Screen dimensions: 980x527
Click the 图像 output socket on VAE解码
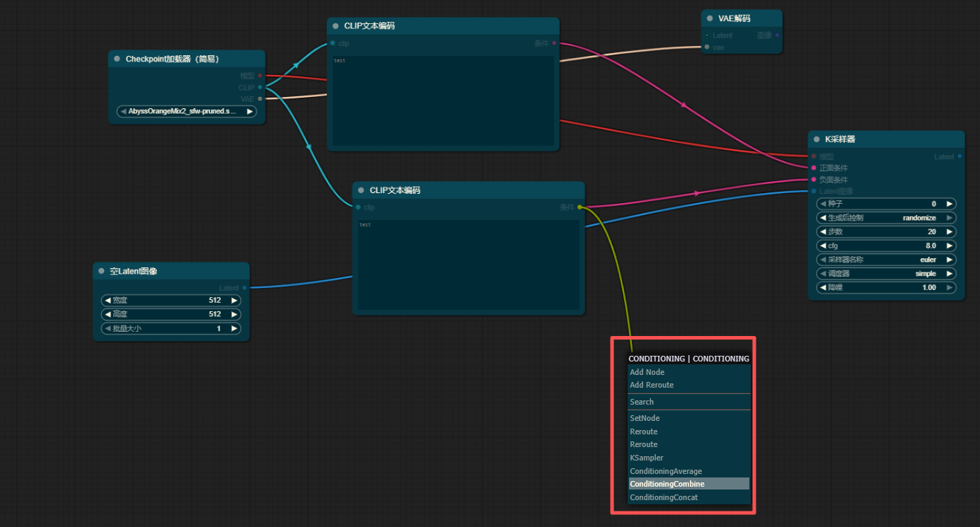777,35
